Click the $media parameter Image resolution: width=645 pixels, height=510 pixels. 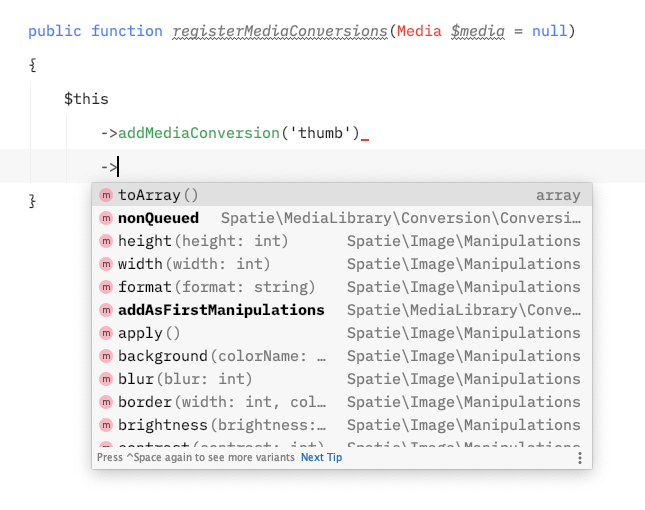point(478,31)
